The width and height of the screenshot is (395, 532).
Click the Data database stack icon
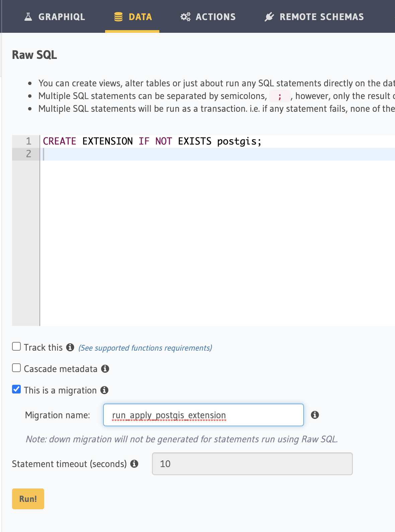[x=118, y=17]
